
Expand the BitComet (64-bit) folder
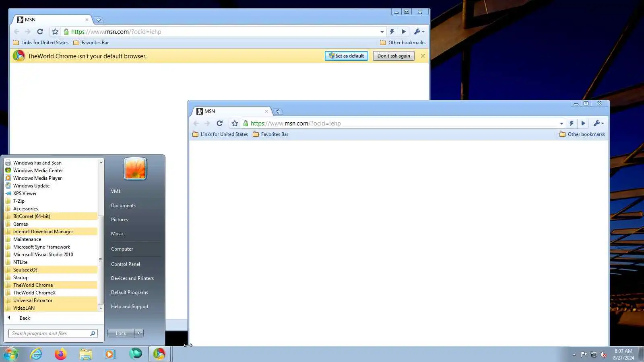51,216
